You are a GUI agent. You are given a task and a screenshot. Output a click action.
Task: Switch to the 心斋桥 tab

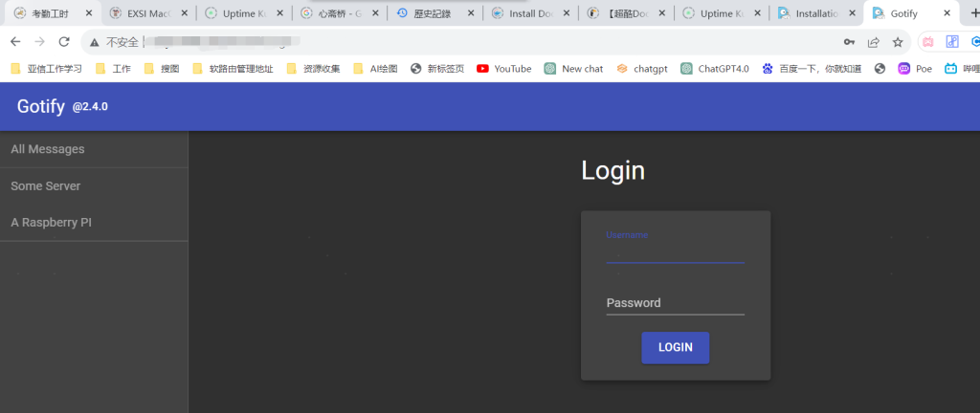click(340, 13)
